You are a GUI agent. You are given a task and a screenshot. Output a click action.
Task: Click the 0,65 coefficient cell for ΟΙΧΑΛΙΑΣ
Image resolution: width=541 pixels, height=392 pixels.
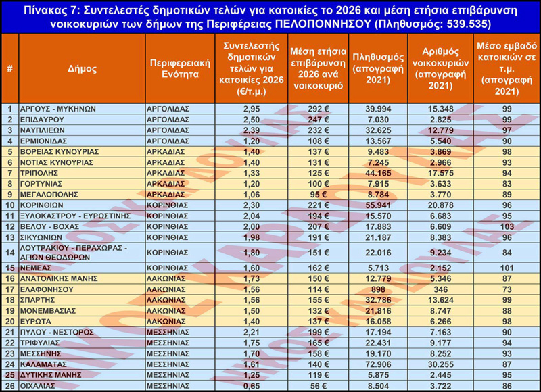click(x=253, y=385)
